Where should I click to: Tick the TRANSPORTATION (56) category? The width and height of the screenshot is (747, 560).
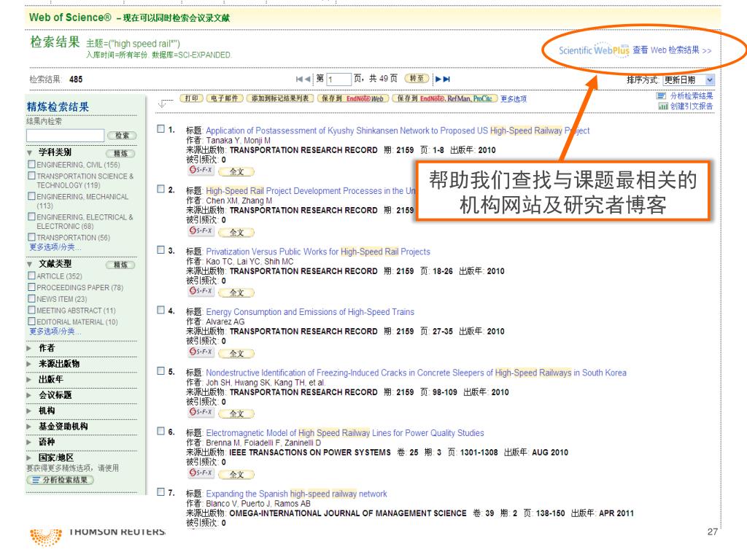coord(31,237)
